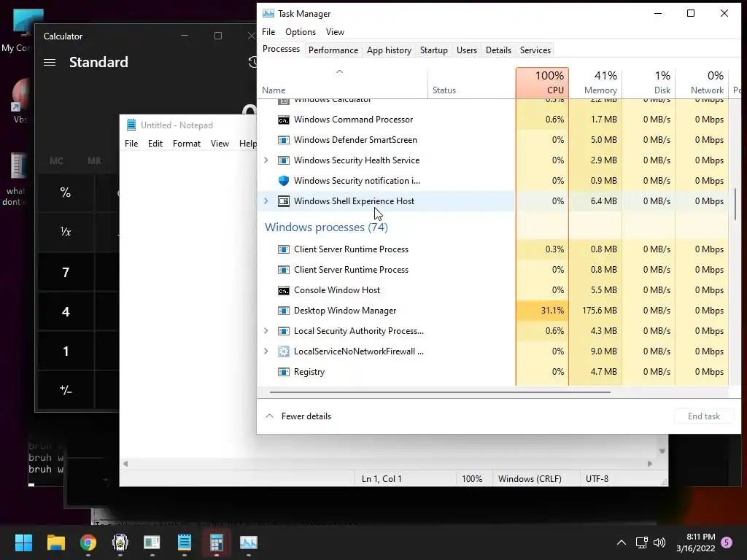Click the Calculator plus/minus key
The image size is (747, 560).
click(66, 391)
